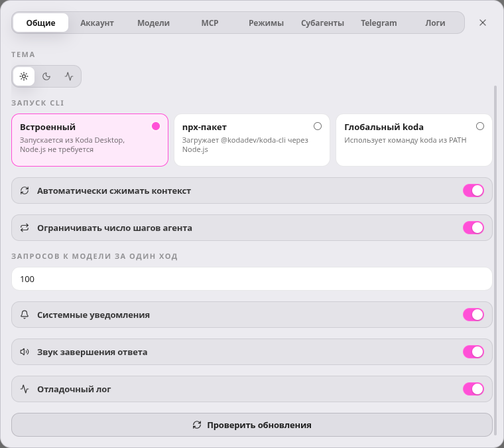Click the refresh icon beside Автоматически сжимать контекст
Viewport: 504px width, 448px height.
click(25, 190)
